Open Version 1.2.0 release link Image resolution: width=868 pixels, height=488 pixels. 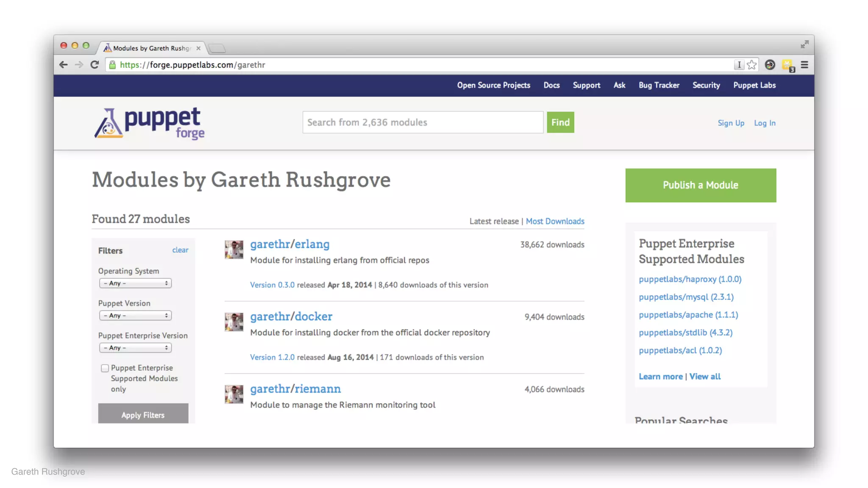(272, 357)
